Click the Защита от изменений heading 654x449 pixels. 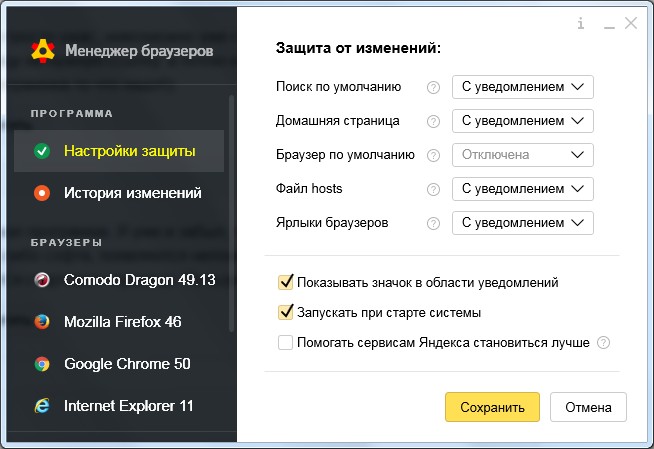tap(358, 48)
